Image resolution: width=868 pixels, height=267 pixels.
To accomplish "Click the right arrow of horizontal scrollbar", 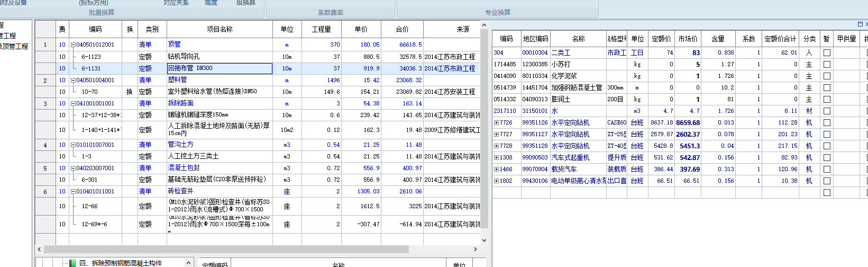I will [476, 249].
